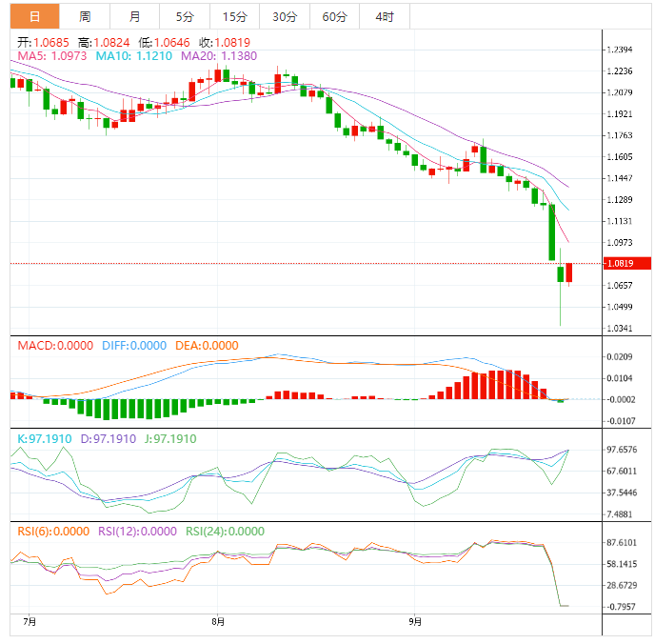
Task: Click the 低:1.0646 low price value
Action: click(x=164, y=42)
